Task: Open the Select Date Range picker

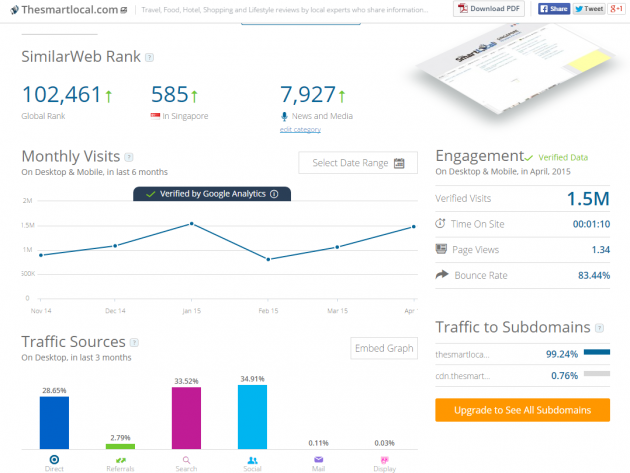Action: click(358, 164)
